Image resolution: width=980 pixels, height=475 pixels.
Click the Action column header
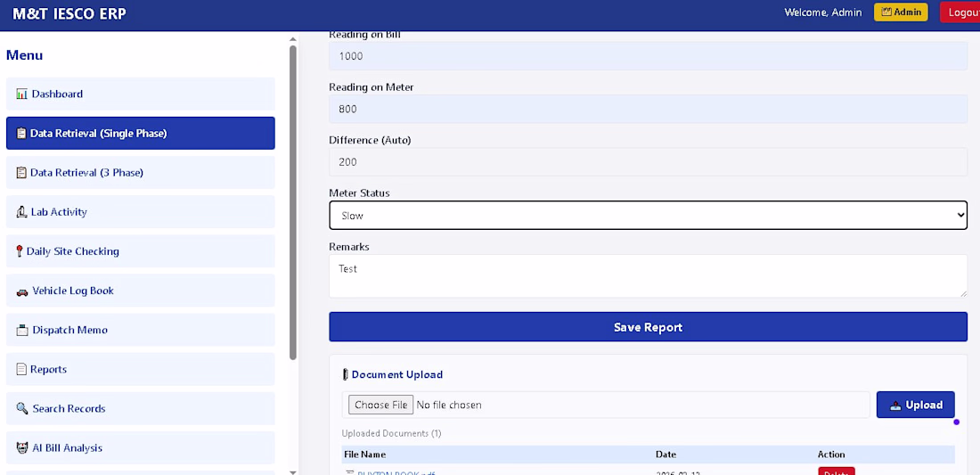point(831,455)
